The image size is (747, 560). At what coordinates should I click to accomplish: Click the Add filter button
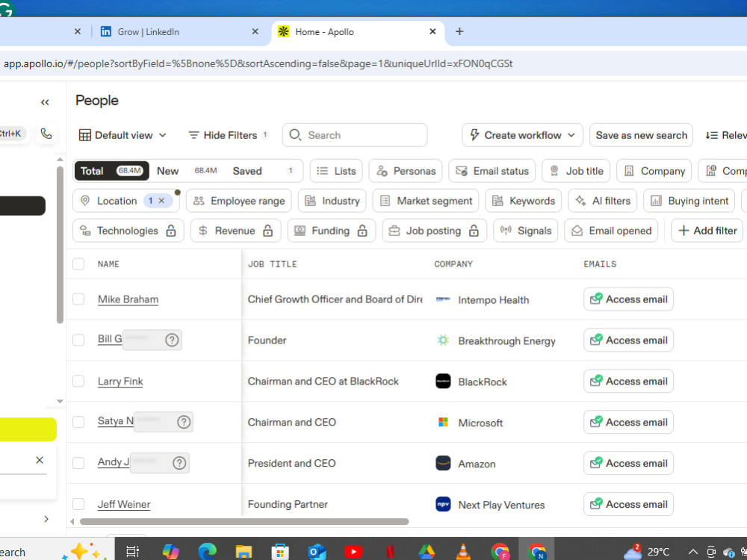(707, 231)
